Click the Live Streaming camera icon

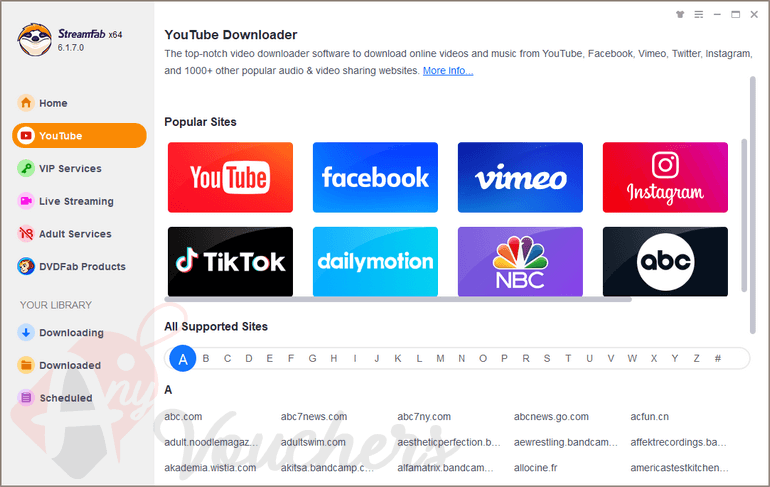tap(26, 201)
